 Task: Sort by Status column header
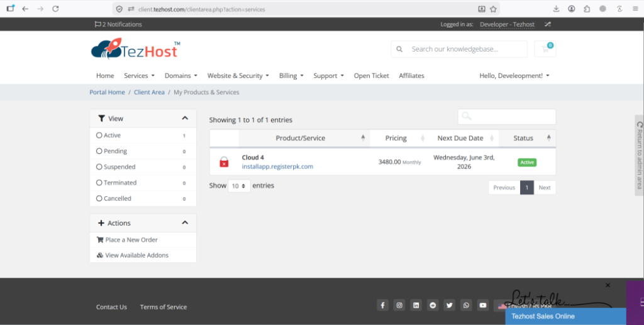[x=528, y=138]
